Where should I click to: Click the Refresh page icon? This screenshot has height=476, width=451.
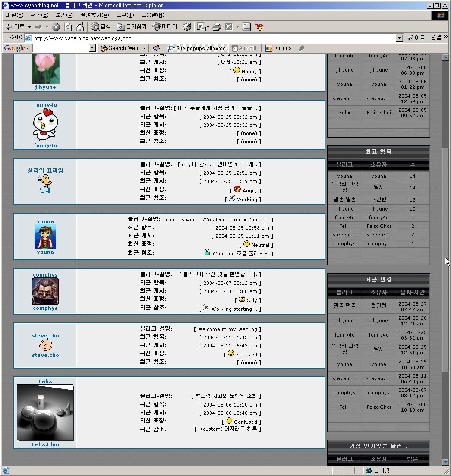[x=68, y=27]
